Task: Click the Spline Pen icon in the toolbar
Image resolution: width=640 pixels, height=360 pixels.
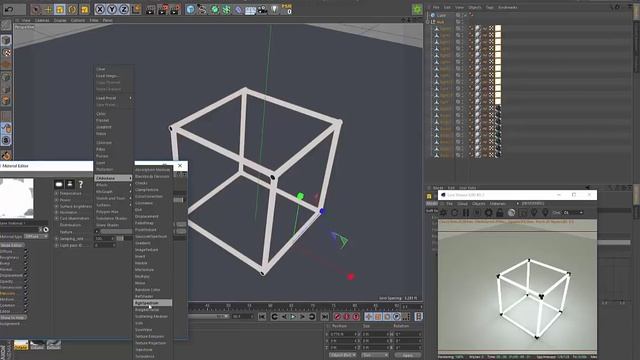Action: point(202,9)
